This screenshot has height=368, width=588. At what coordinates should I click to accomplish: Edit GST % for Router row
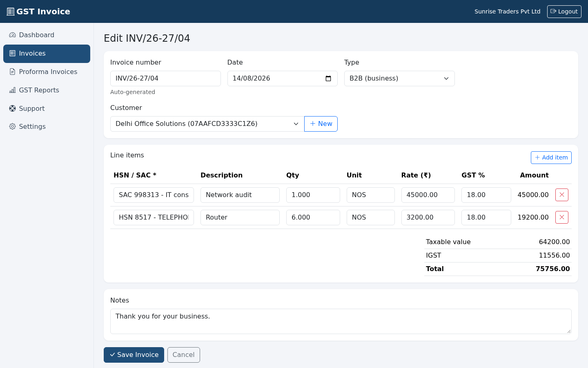pos(486,218)
